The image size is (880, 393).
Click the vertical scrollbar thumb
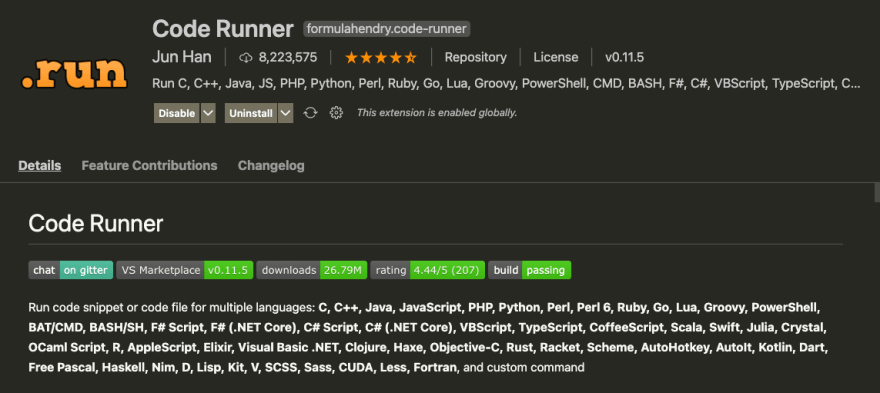coord(877,192)
